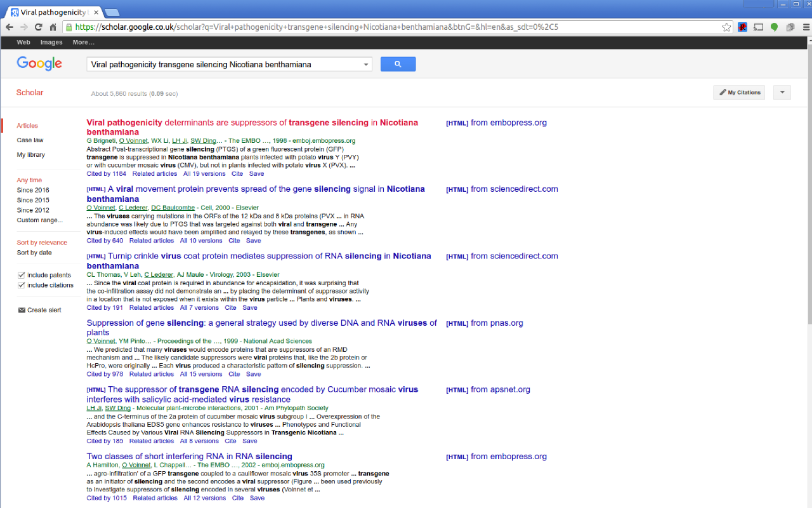Open 'Cited by 640' link
812x508 pixels.
(x=105, y=241)
